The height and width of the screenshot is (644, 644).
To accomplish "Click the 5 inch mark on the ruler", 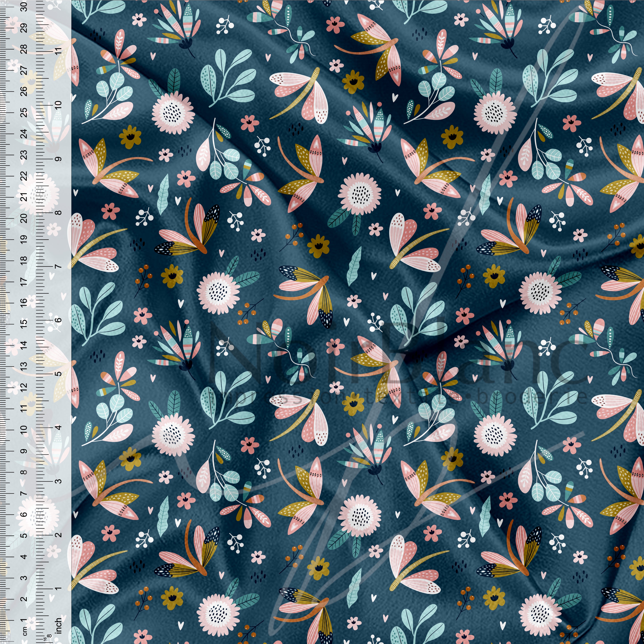I will (x=59, y=374).
